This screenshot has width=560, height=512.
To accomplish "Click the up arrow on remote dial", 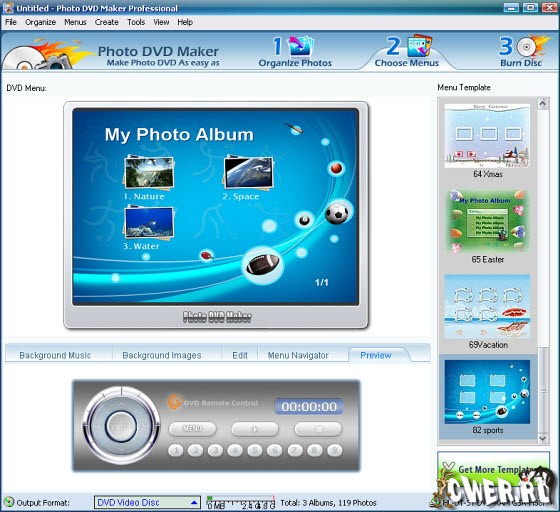I will pos(121,404).
